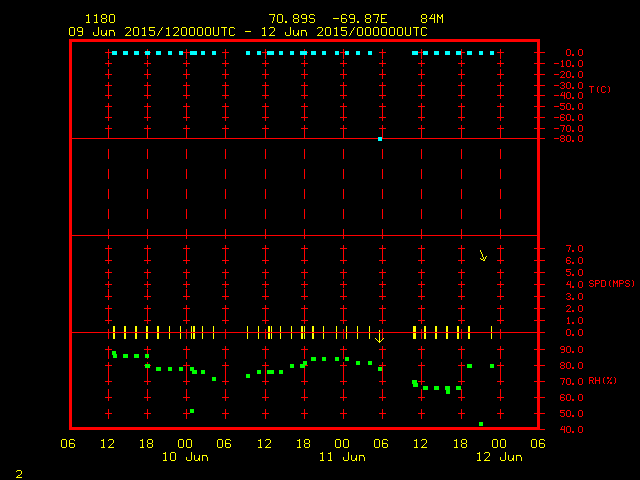Viewport: 640px width, 480px height.
Task: Click the 80.0 humidity axis label
Action: (571, 366)
